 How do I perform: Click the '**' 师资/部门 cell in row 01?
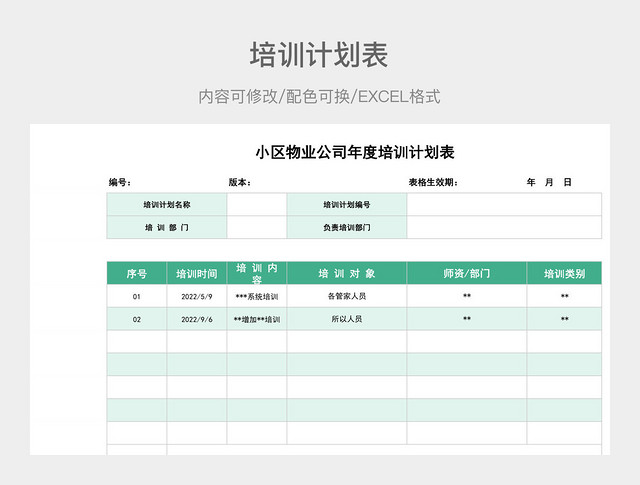pyautogui.click(x=467, y=296)
